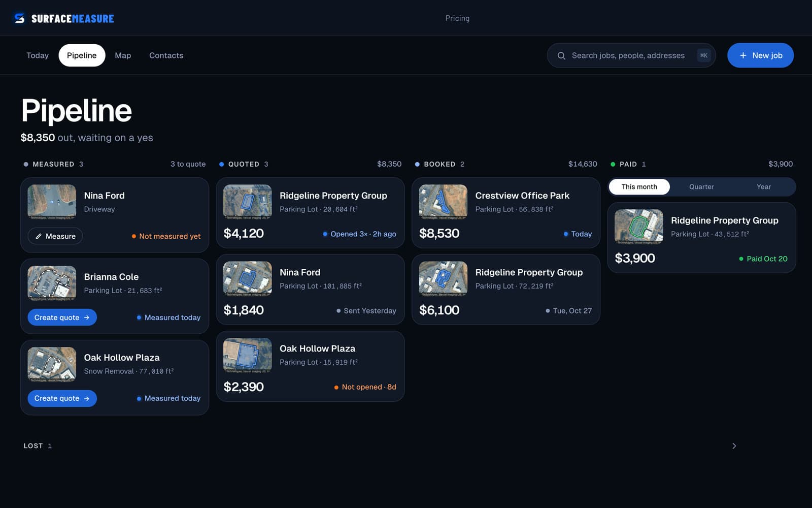Open Oak Hollow Plaza snow removal thumbnail

52,364
